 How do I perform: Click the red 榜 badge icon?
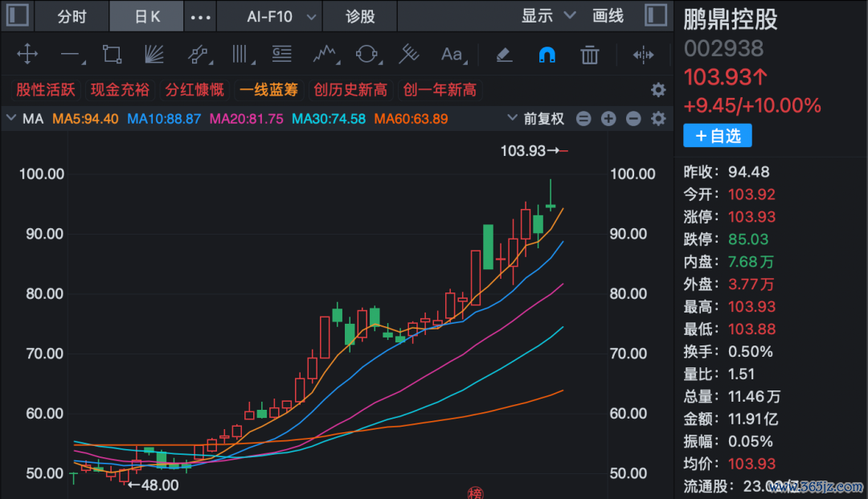pos(476,493)
